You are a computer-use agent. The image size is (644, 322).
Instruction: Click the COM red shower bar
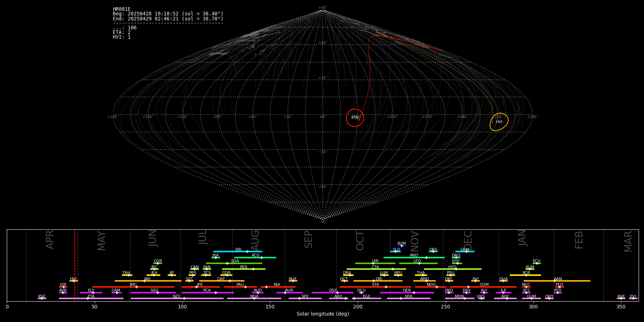coord(483,287)
